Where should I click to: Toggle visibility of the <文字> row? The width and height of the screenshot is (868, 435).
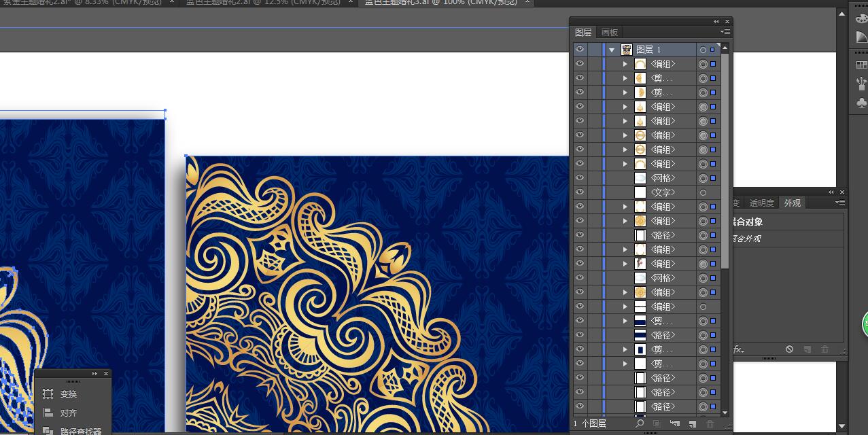(580, 192)
